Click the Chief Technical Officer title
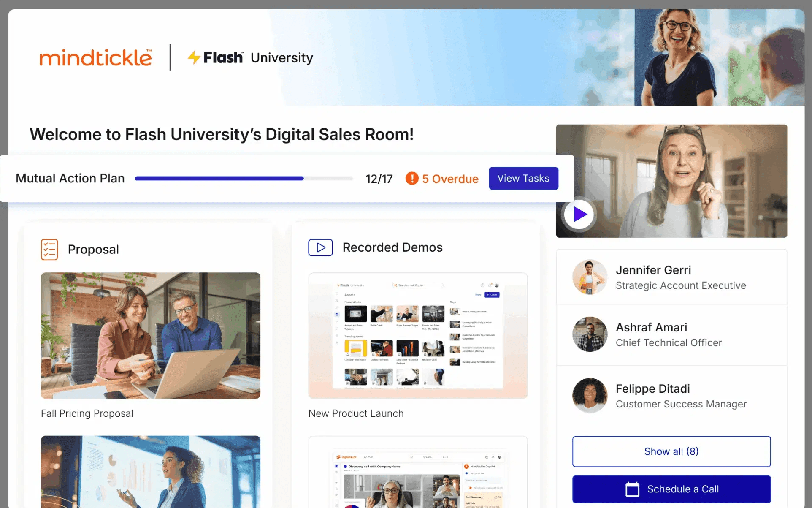 (x=669, y=342)
